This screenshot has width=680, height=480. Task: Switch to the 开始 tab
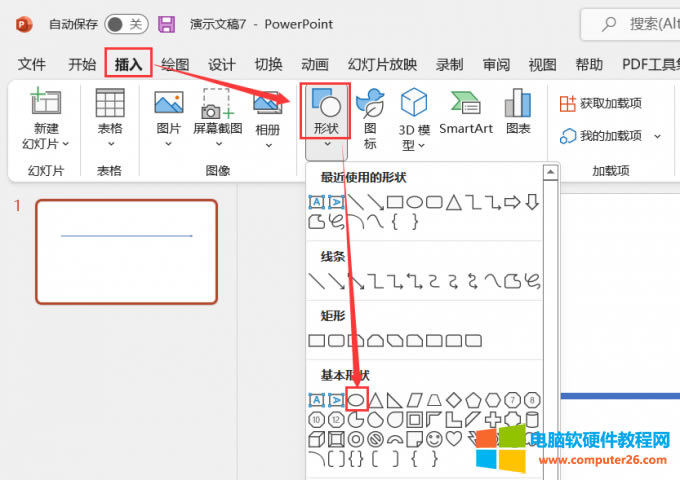(x=82, y=64)
